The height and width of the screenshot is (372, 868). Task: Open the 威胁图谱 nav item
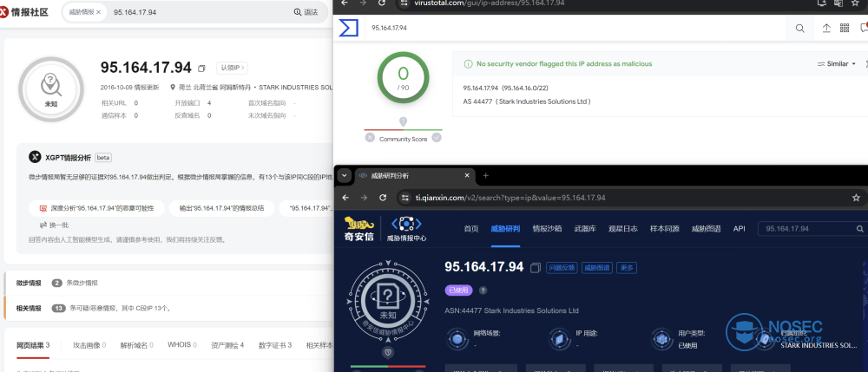click(x=707, y=229)
